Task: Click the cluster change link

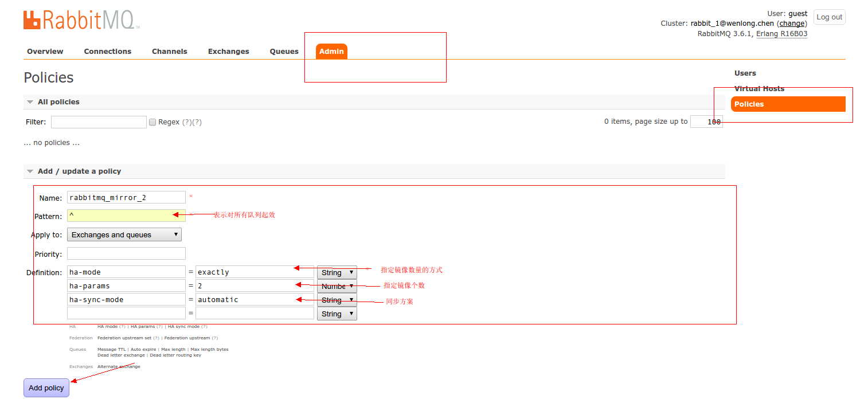Action: coord(792,24)
